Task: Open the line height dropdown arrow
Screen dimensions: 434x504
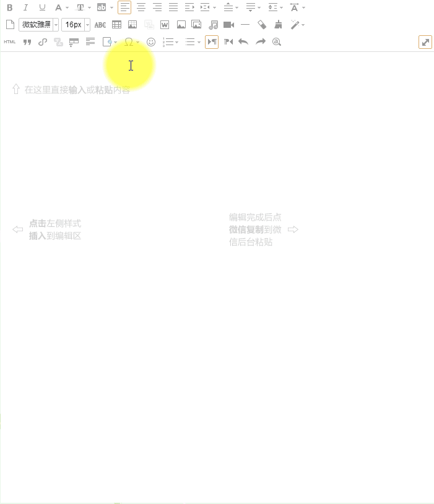Action: (x=282, y=7)
